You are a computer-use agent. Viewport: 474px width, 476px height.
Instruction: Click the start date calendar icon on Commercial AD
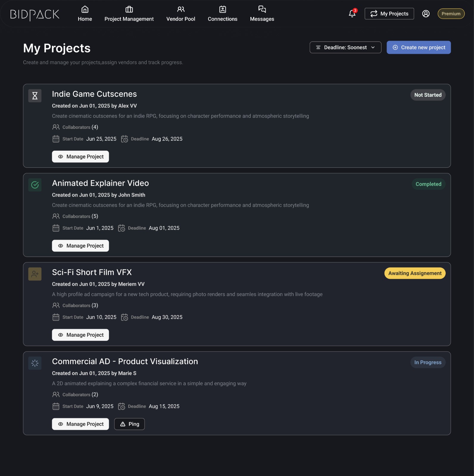pyautogui.click(x=56, y=406)
